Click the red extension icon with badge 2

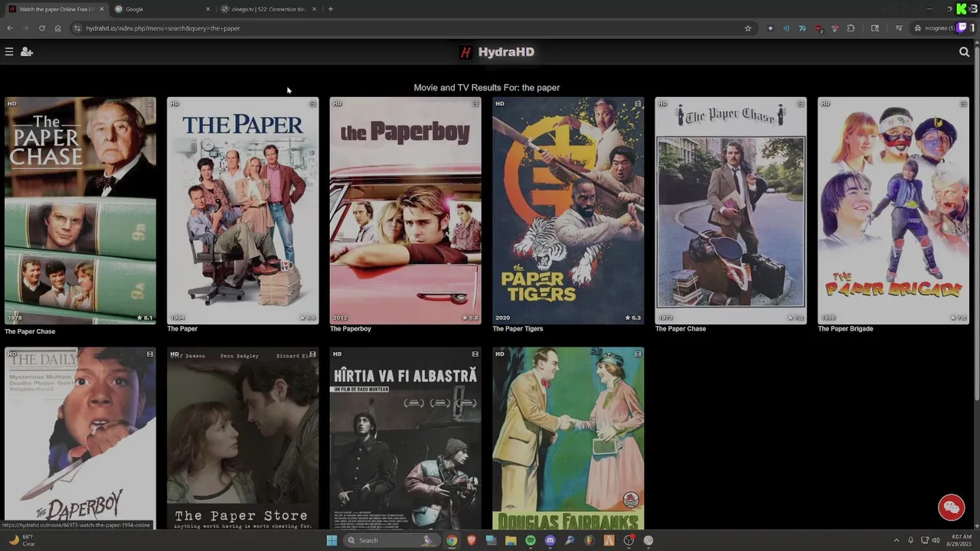click(818, 28)
